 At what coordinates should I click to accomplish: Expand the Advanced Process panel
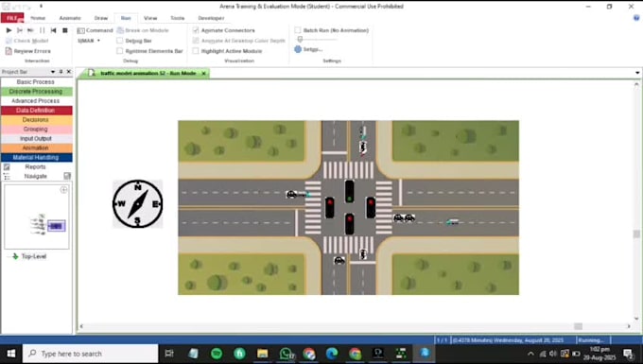click(x=36, y=101)
